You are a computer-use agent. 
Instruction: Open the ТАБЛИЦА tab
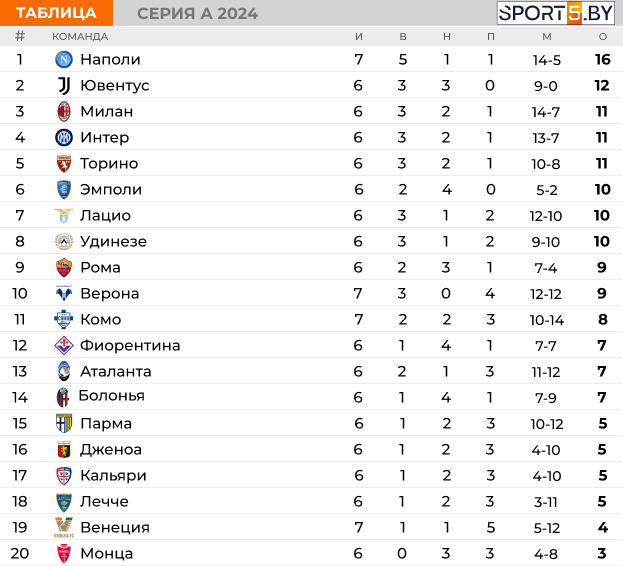[56, 13]
